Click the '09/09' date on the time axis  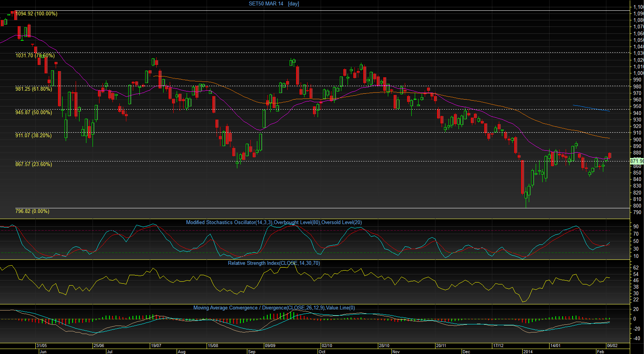pos(270,346)
